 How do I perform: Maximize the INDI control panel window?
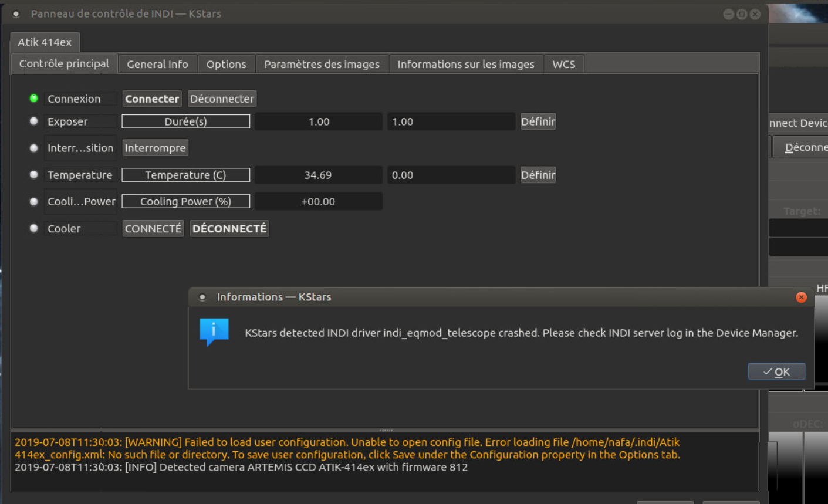coord(742,14)
